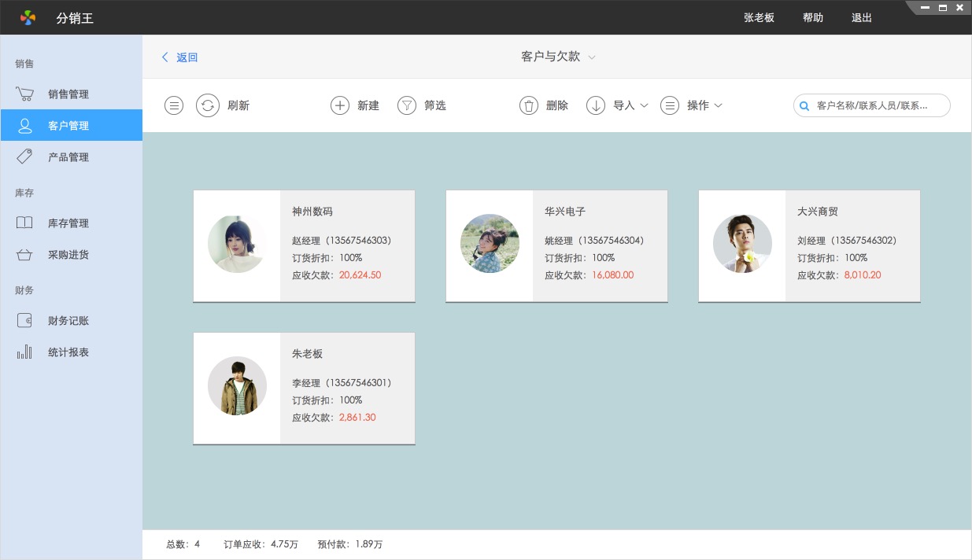This screenshot has height=560, width=972.
Task: Open 财务记账 wallet icon
Action: 24,321
